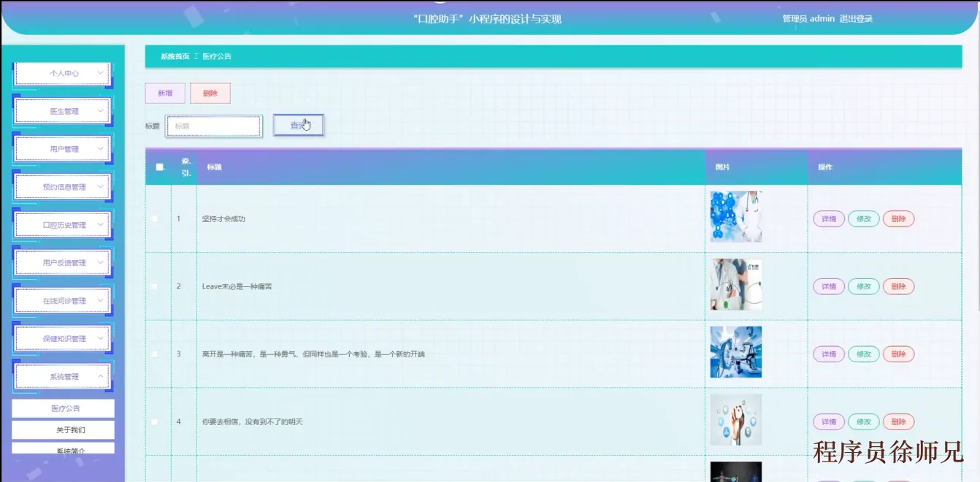The width and height of the screenshot is (980, 482).
Task: Toggle the select-all checkbox in the table header
Action: (x=160, y=167)
